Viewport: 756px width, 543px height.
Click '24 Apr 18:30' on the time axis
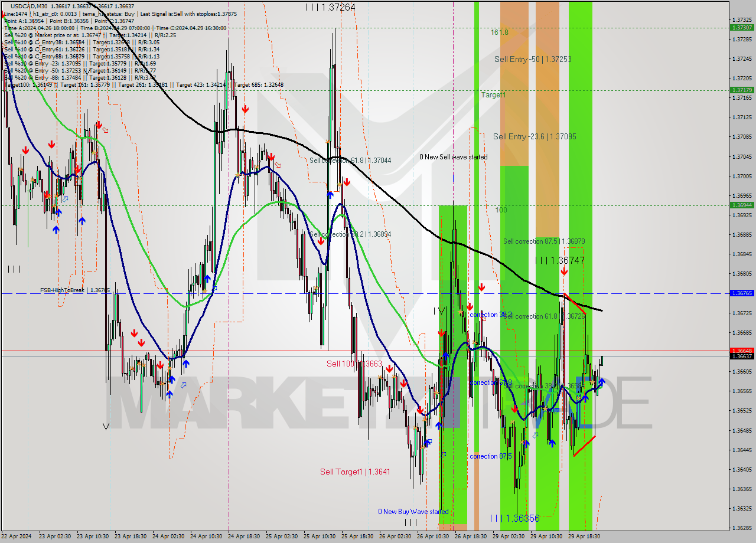pos(244,537)
